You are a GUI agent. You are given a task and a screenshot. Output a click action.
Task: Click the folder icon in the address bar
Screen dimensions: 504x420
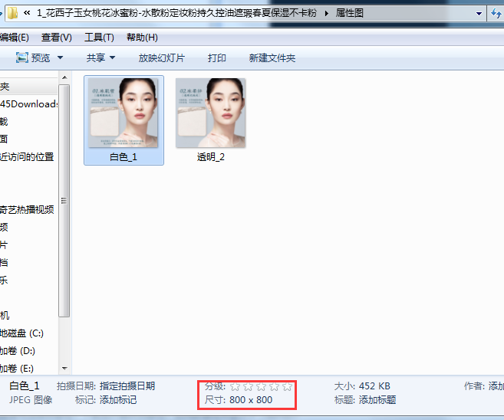[12, 13]
